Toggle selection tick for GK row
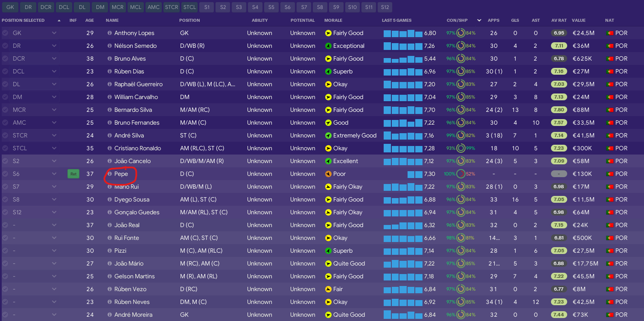Viewport: 644px width, 321px height. [x=5, y=33]
